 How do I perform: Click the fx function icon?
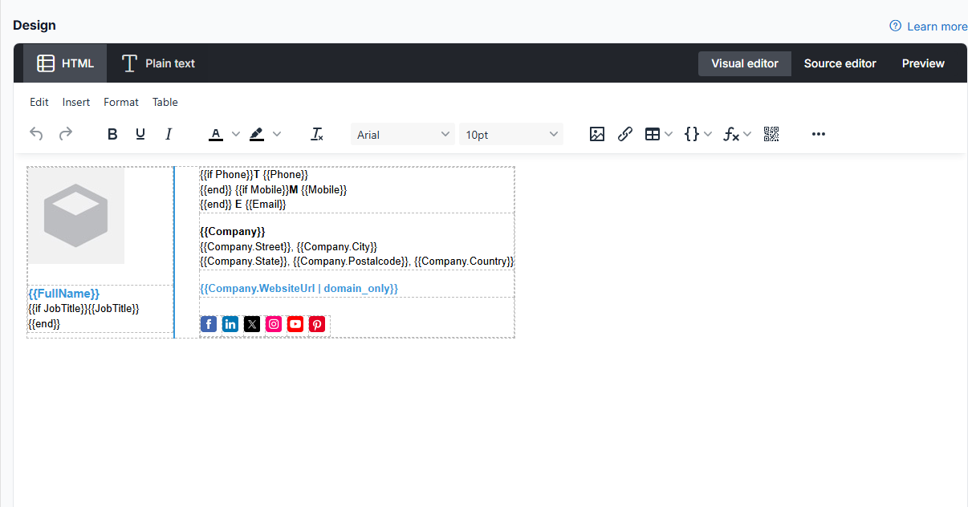pos(730,134)
